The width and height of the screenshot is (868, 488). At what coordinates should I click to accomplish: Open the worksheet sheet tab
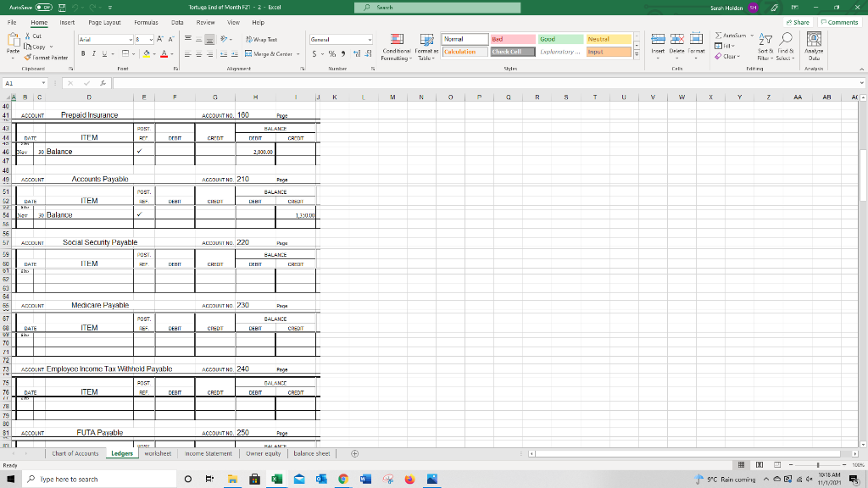click(x=158, y=454)
